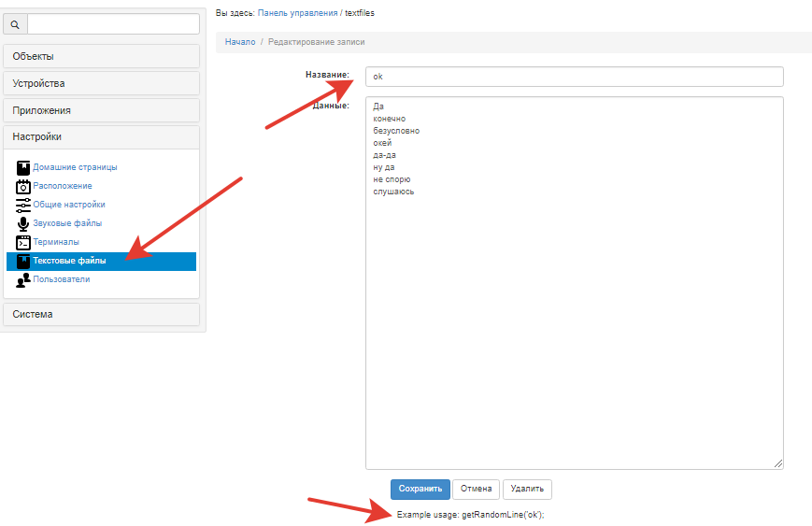Expand the Объекты section
This screenshot has height=526, width=812.
(102, 56)
